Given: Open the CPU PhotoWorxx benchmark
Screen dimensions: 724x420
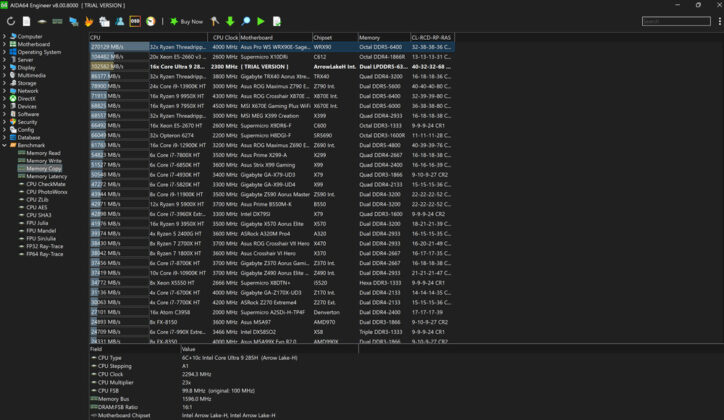Looking at the screenshot, I should pos(43,192).
